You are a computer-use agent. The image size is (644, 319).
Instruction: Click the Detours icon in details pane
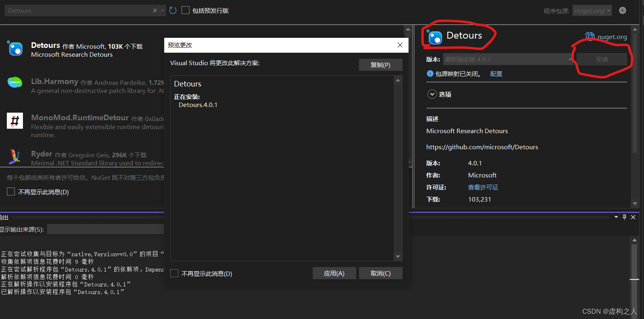pos(434,37)
